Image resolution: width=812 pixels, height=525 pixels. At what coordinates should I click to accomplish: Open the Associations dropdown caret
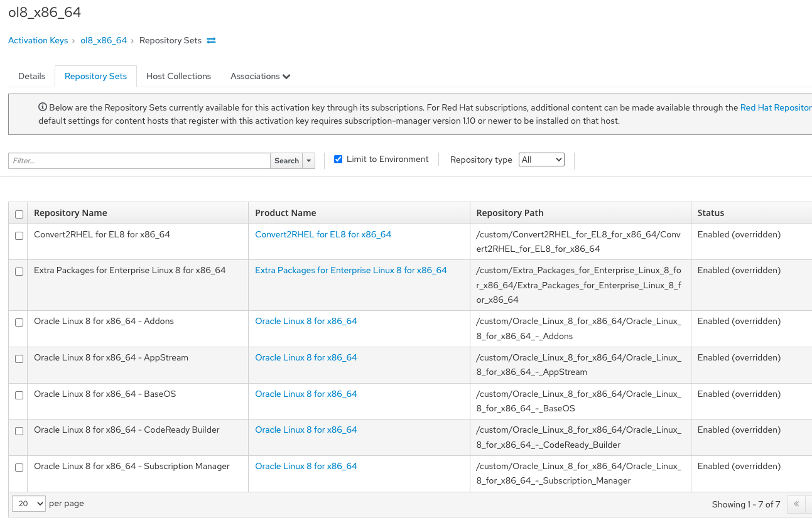tap(286, 77)
